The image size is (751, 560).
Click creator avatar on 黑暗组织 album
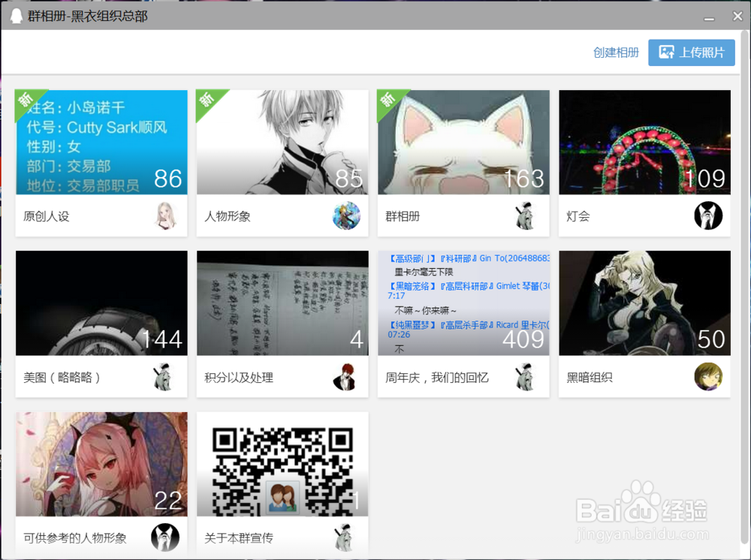pos(708,377)
